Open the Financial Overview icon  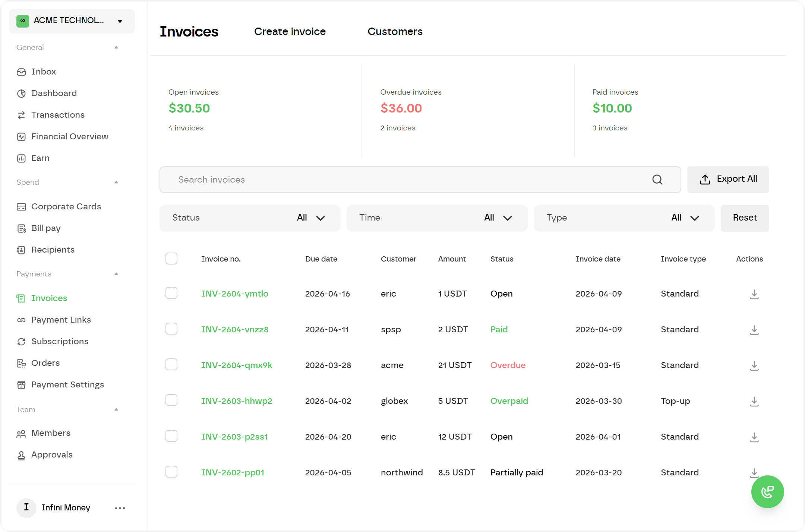tap(21, 137)
